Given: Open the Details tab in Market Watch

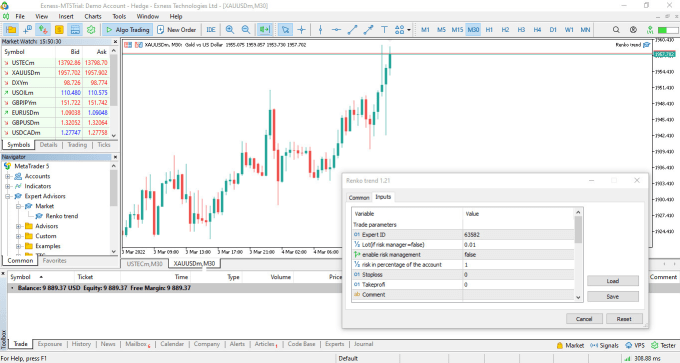Looking at the screenshot, I should point(48,145).
